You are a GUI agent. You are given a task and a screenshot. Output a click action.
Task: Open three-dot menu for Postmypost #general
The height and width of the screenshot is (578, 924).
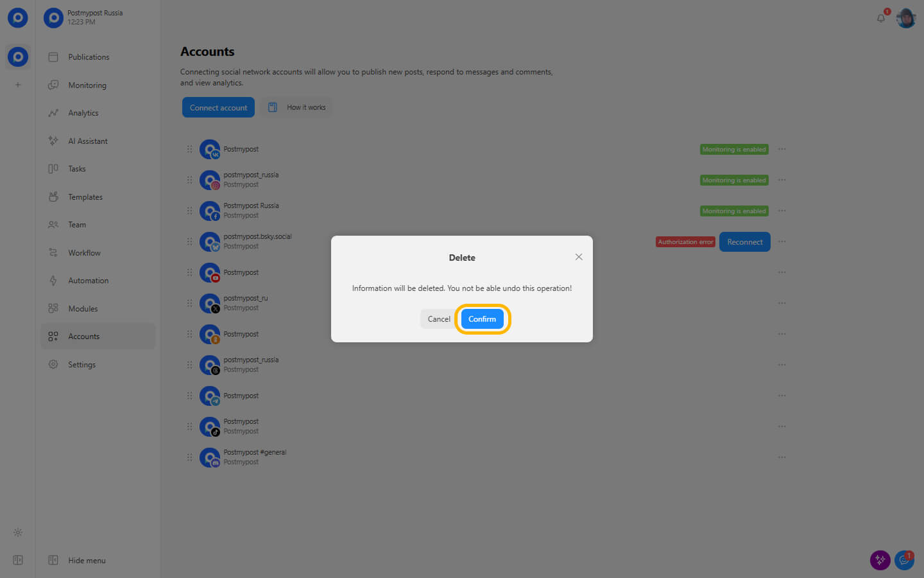tap(782, 457)
